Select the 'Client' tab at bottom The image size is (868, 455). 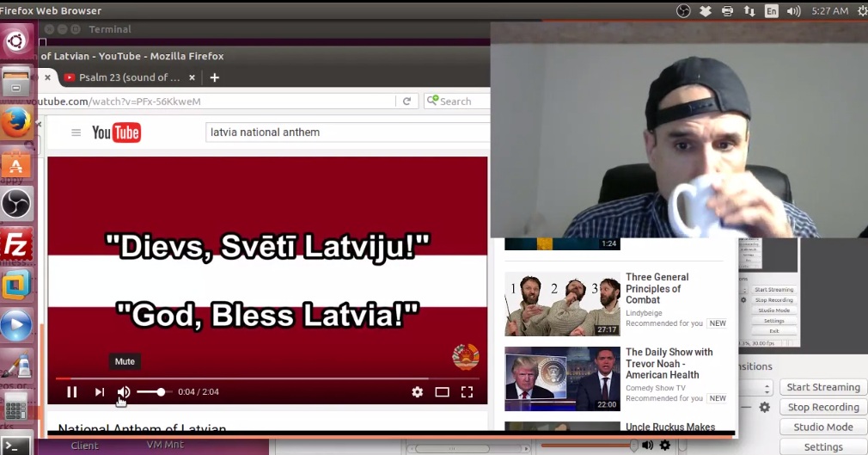pyautogui.click(x=84, y=445)
